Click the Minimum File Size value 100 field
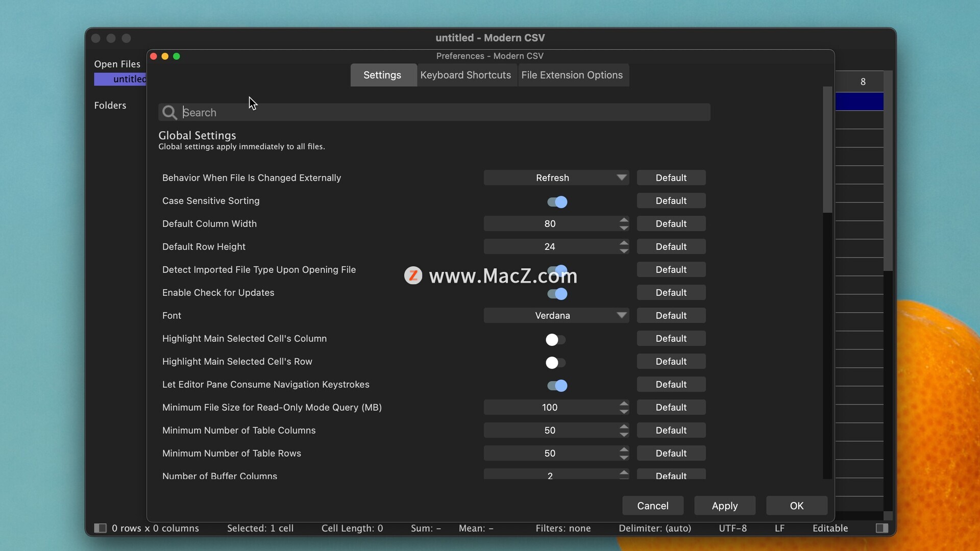Viewport: 980px width, 551px height. (x=550, y=407)
